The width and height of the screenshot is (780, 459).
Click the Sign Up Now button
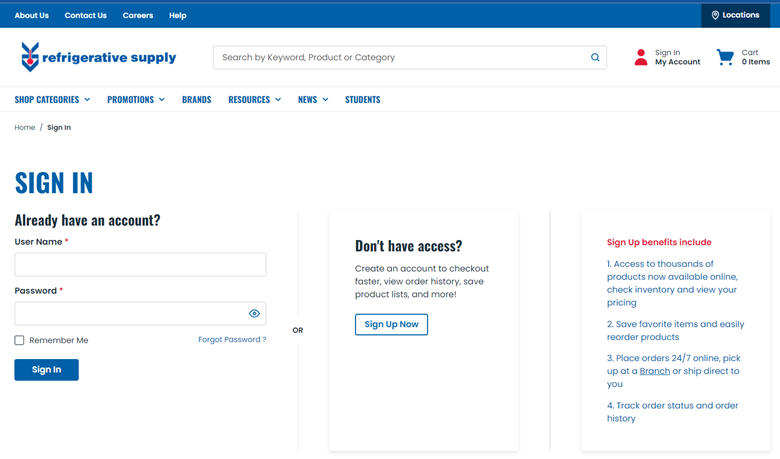point(391,324)
